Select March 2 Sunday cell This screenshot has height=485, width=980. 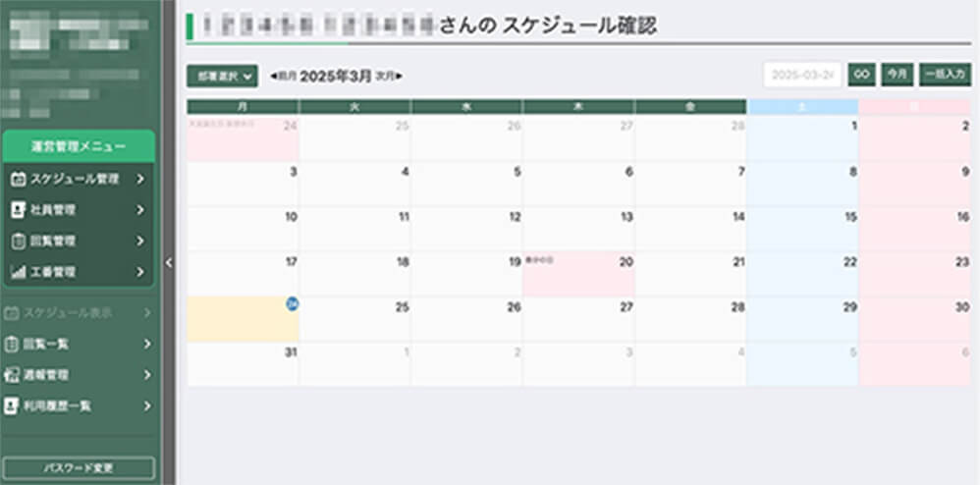tap(915, 138)
